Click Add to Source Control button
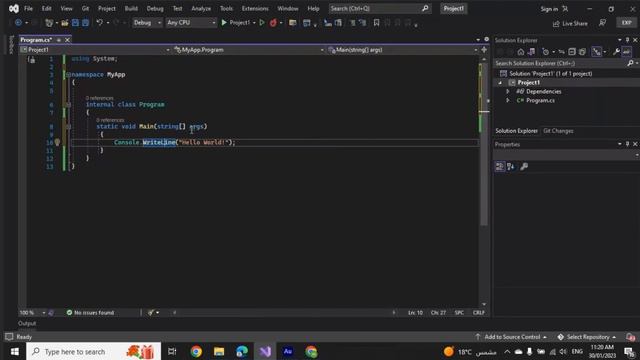 511,337
